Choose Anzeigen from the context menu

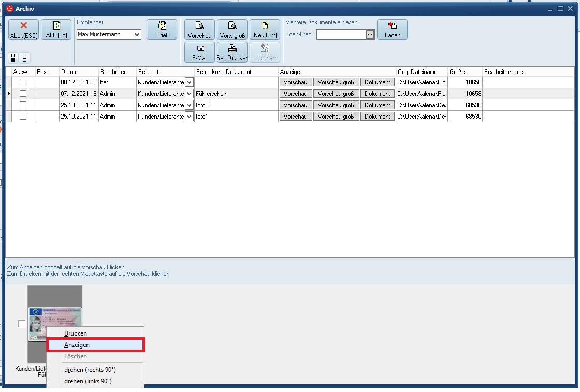coord(95,345)
